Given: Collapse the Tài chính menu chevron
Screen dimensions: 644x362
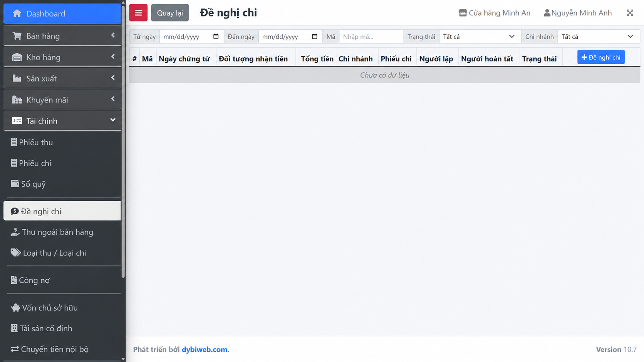Looking at the screenshot, I should (x=113, y=120).
